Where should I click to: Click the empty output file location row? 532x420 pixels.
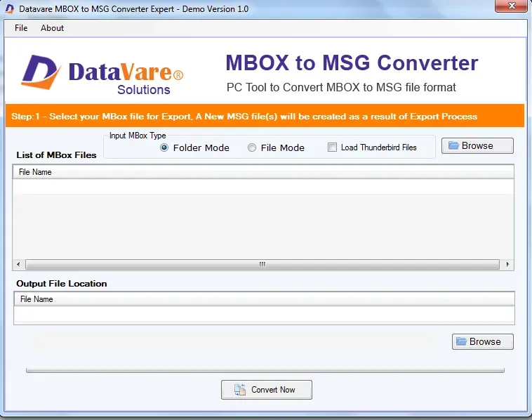[x=265, y=313]
